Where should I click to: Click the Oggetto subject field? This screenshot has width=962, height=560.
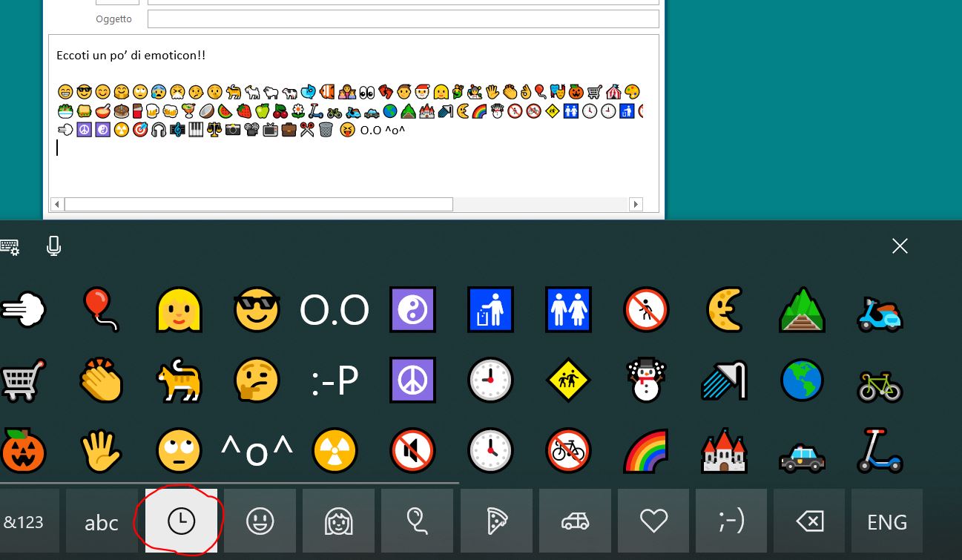(403, 19)
